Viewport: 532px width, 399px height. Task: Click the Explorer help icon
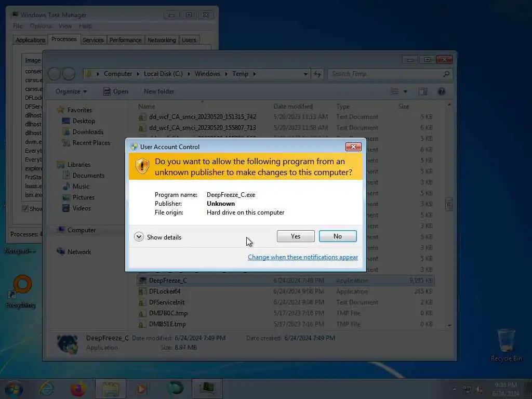tap(442, 91)
